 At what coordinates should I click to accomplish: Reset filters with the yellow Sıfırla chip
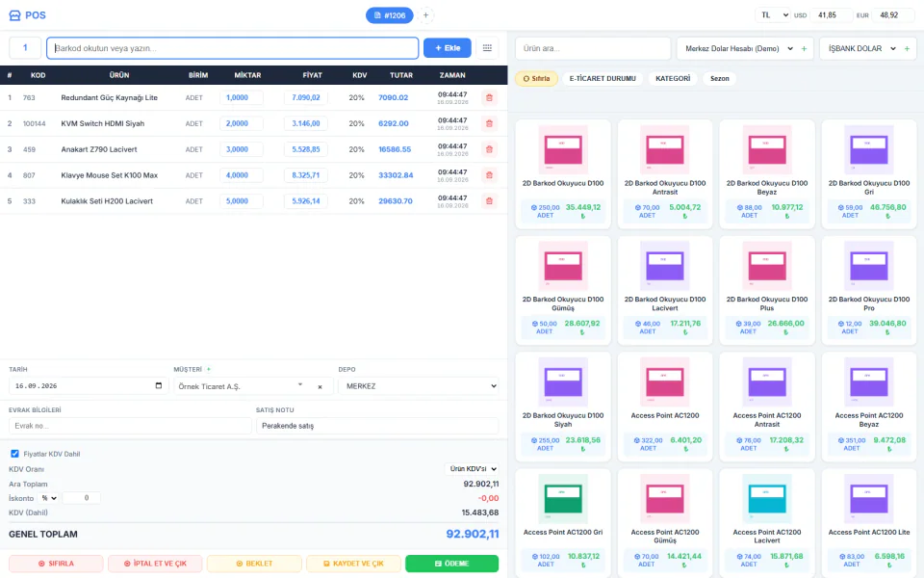[536, 78]
